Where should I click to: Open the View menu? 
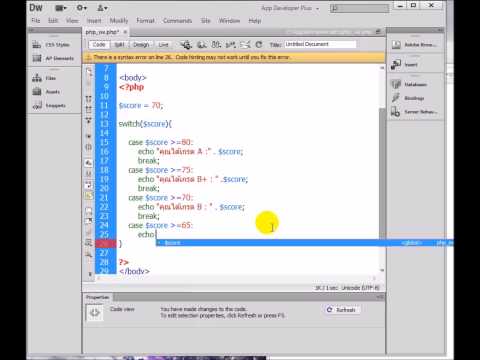72,21
